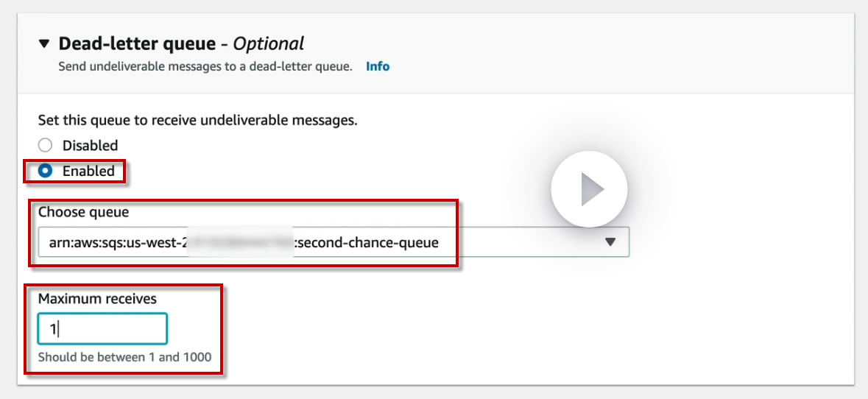Click the "Choose queue" field label
Screen dimensions: 868x399
(83, 212)
